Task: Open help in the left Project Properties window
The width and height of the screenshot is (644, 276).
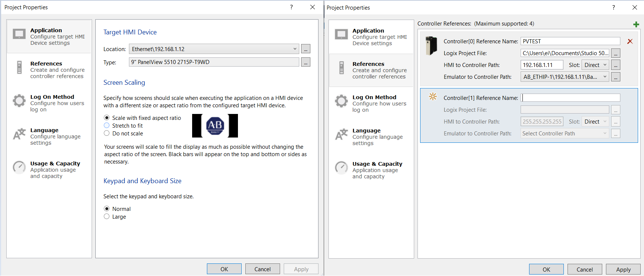Action: [x=292, y=7]
